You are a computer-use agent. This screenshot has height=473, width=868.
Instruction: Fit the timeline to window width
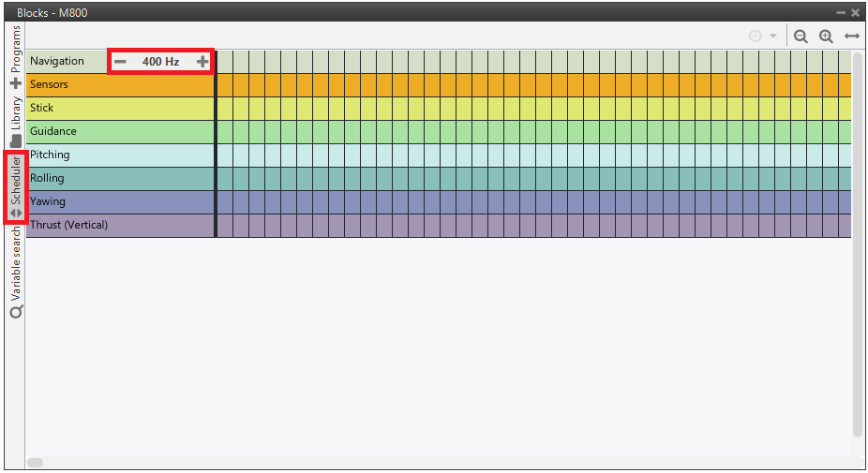851,36
